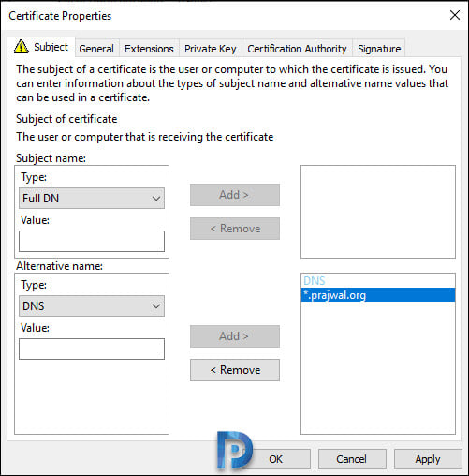469x476 pixels.
Task: Click the dropdown arrow beside Full DN
Action: 156,199
